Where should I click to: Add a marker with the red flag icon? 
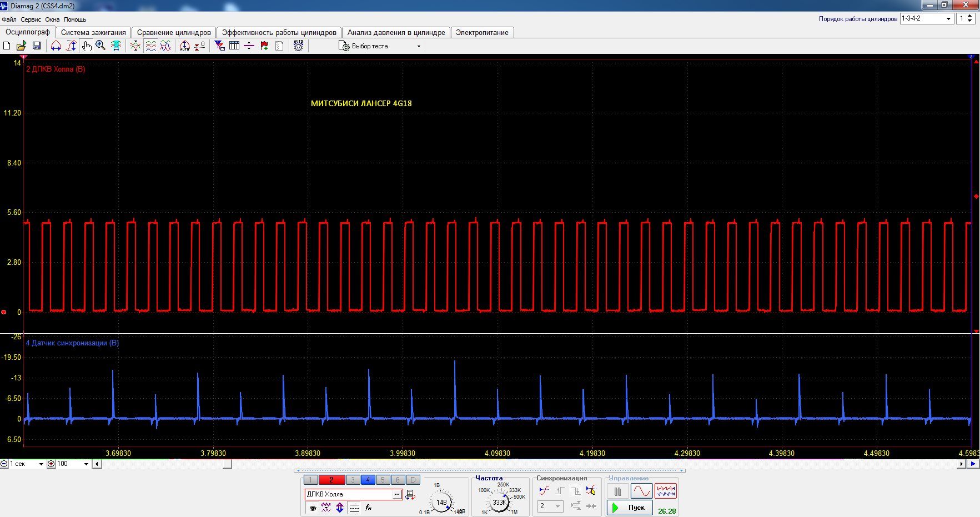(x=264, y=46)
